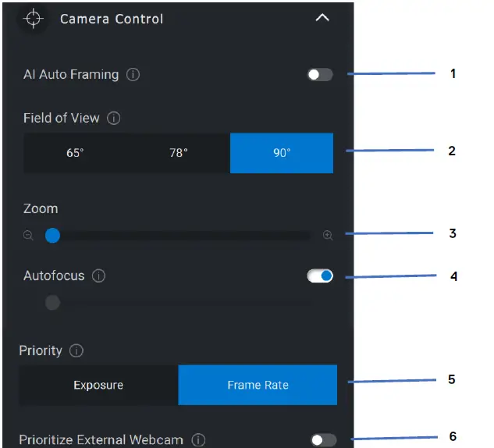The height and width of the screenshot is (448, 494).
Task: Open Field of View info icon
Action: [113, 118]
